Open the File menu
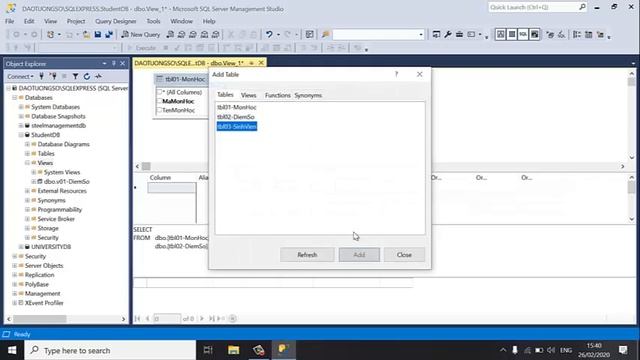This screenshot has height=360, width=640. pos(9,21)
